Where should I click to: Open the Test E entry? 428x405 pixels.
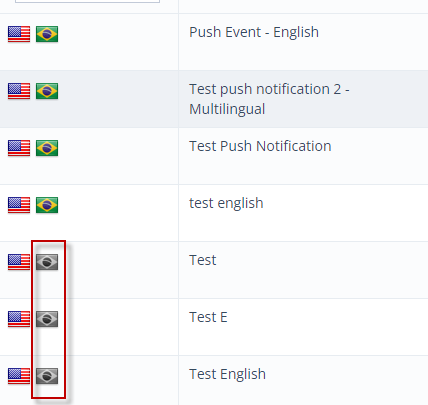pyautogui.click(x=208, y=317)
